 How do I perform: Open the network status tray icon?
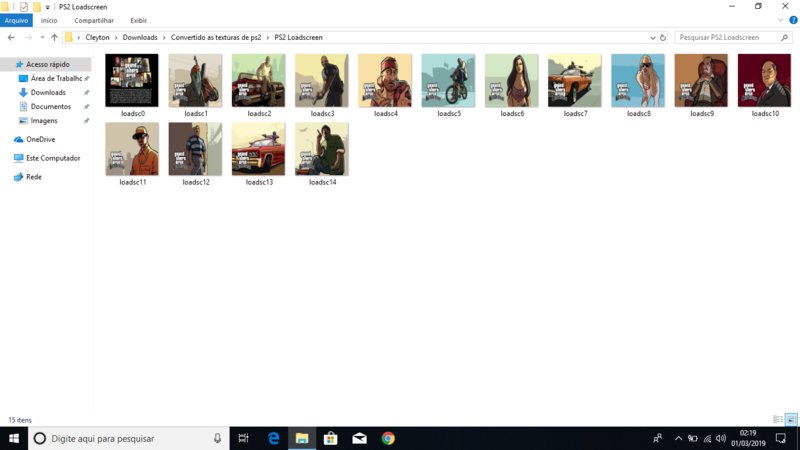(707, 438)
